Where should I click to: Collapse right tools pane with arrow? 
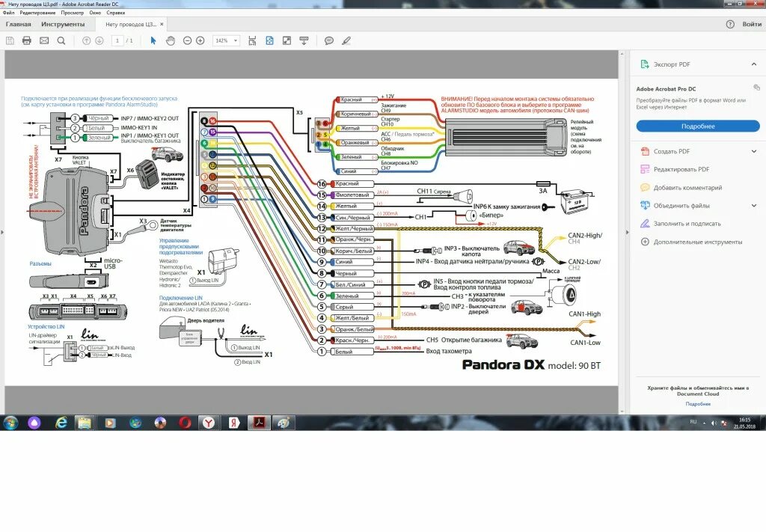click(x=628, y=232)
